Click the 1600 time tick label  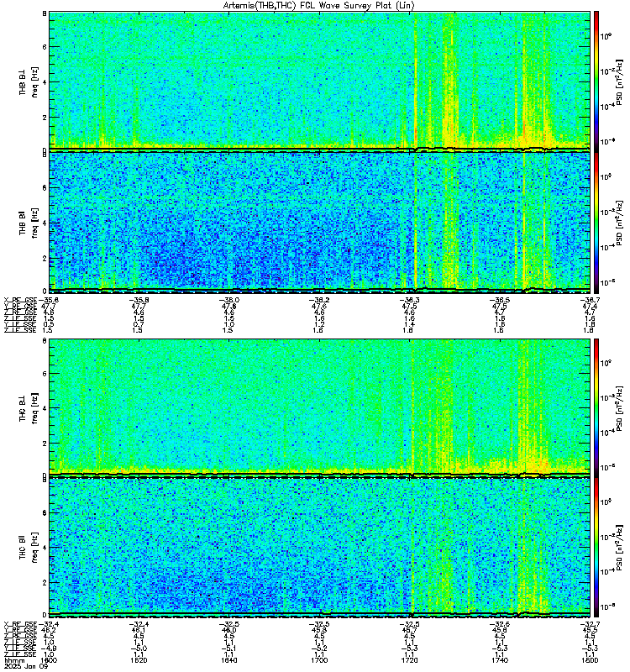[x=49, y=660]
